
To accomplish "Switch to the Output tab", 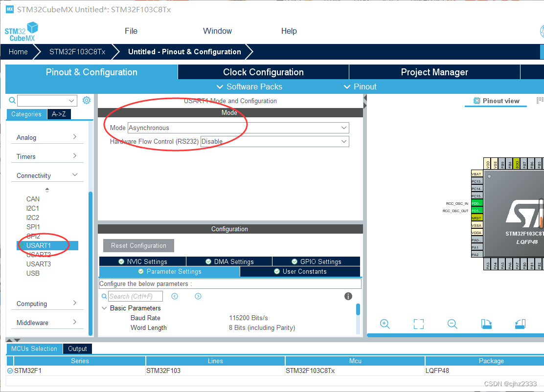I will coord(77,348).
